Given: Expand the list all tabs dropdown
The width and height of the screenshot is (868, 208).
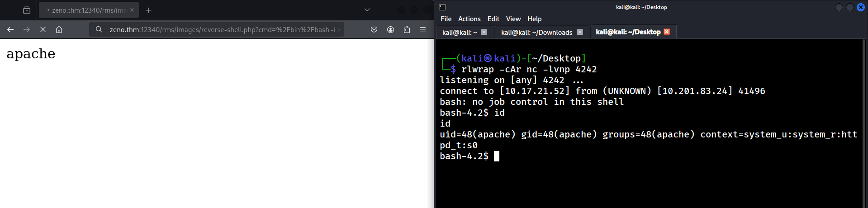Looking at the screenshot, I should tap(367, 10).
